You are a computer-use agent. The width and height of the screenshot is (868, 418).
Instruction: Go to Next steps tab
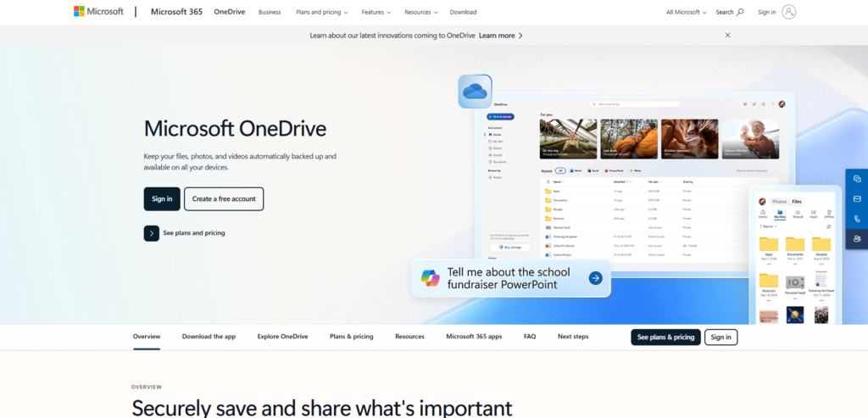(x=573, y=337)
